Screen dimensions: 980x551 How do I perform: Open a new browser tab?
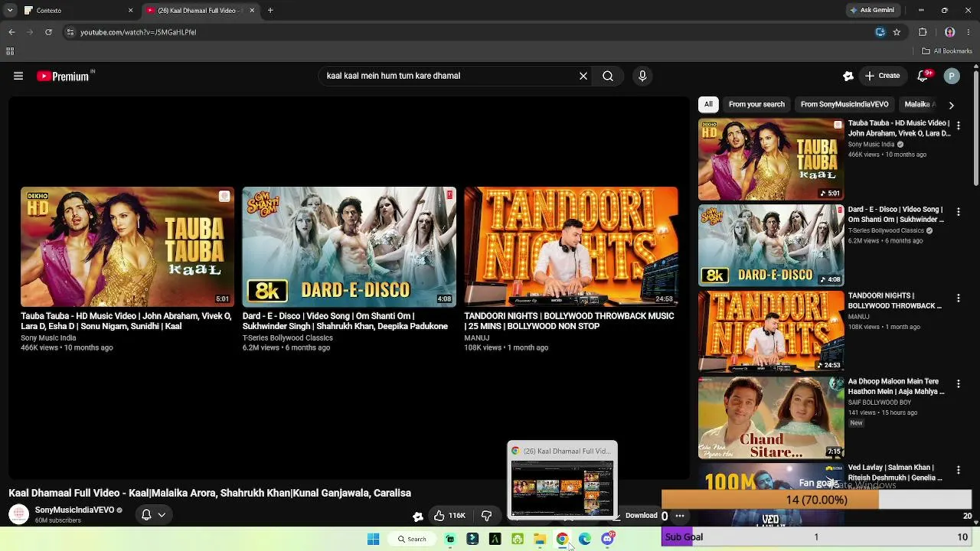click(x=270, y=11)
